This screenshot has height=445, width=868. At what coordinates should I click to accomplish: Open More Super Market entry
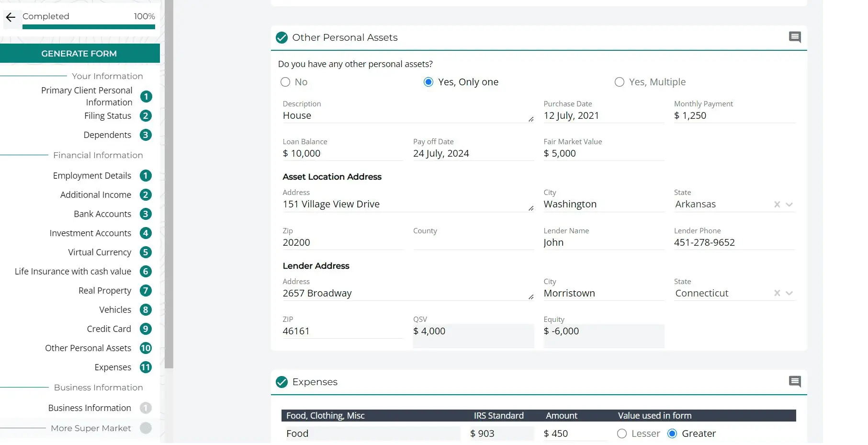[91, 428]
